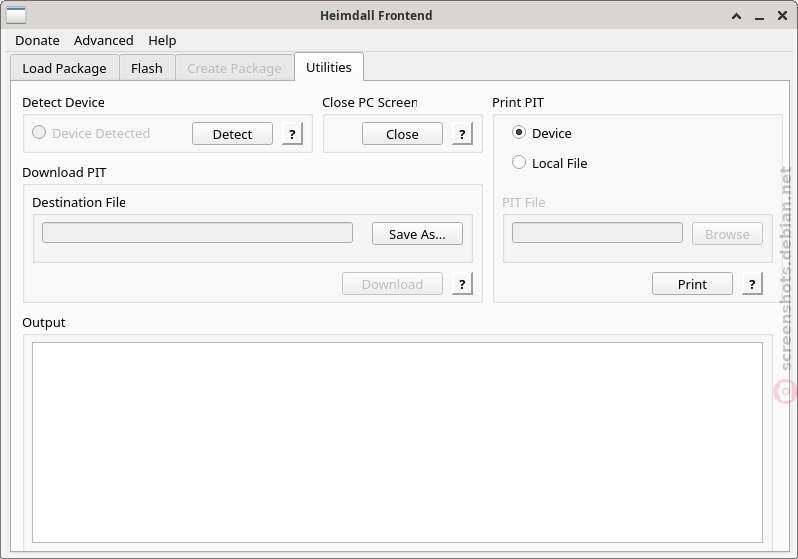The height and width of the screenshot is (559, 798).
Task: Click the Detect button
Action: pyautogui.click(x=233, y=134)
